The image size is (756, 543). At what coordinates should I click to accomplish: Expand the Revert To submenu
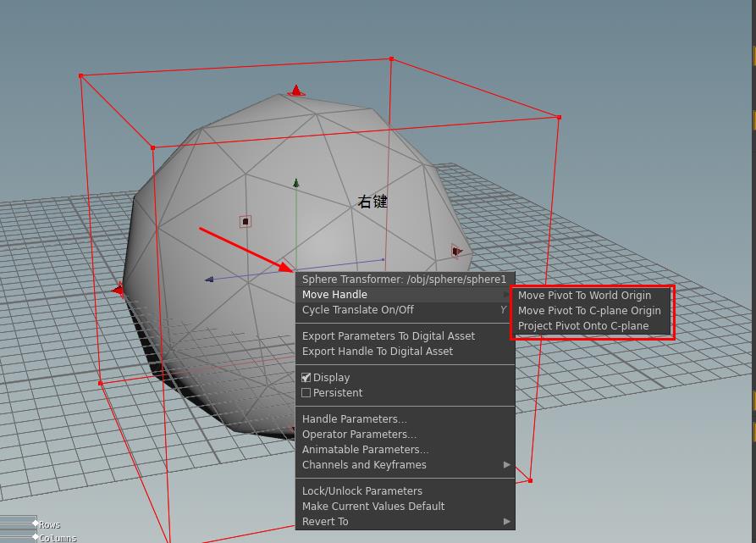[x=405, y=522]
